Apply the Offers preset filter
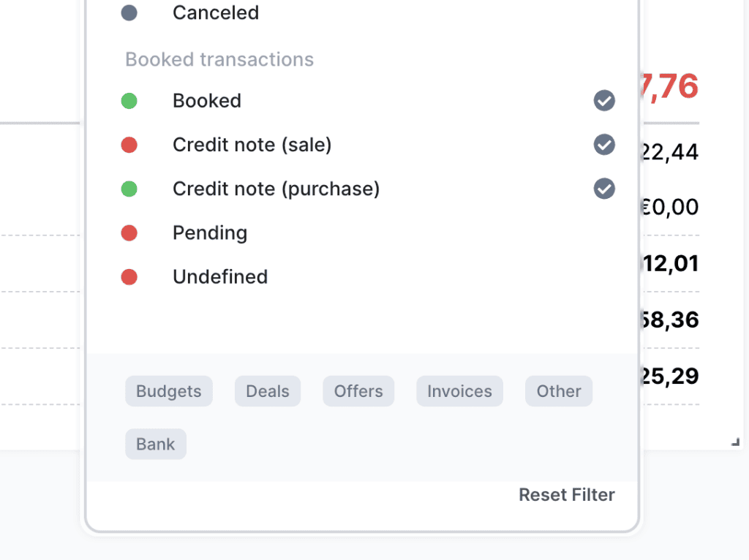Screen dimensions: 749x560 (358, 391)
